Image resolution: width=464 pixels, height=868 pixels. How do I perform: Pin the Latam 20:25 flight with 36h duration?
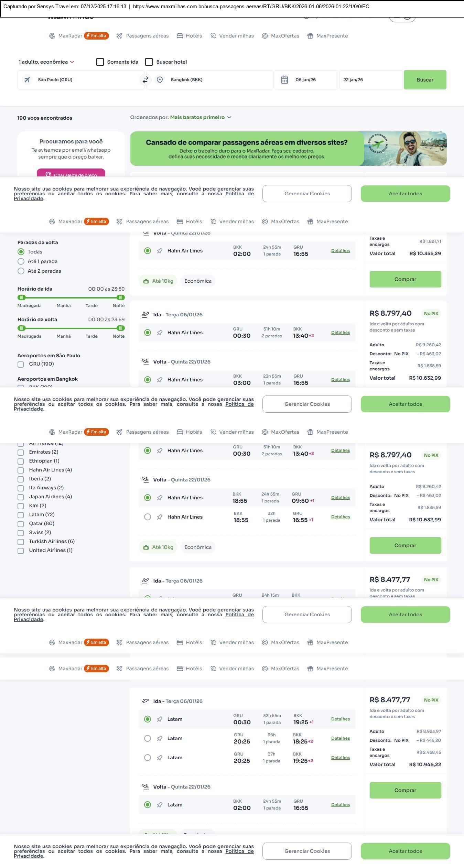(160, 738)
